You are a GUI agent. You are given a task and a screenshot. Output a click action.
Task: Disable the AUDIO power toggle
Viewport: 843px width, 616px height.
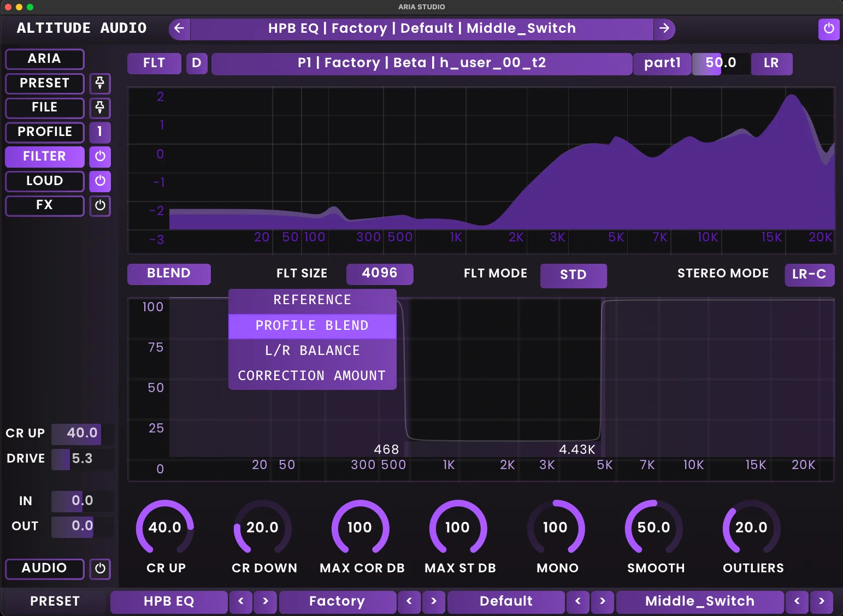[100, 569]
